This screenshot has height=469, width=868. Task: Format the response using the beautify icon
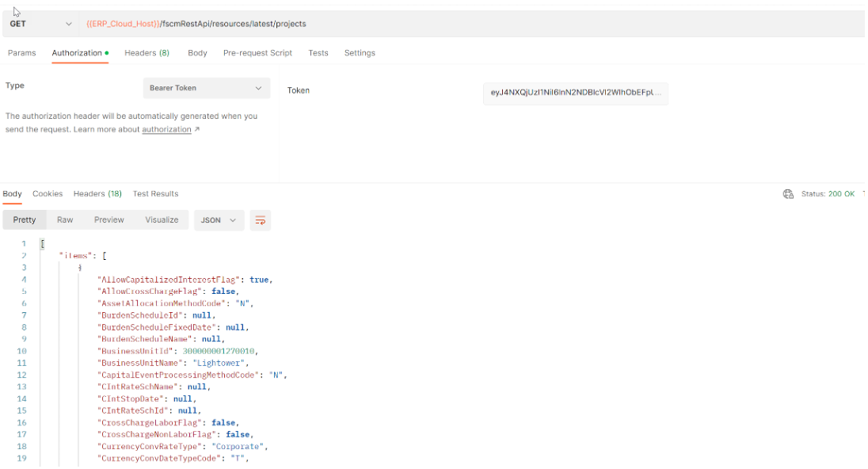pos(260,219)
